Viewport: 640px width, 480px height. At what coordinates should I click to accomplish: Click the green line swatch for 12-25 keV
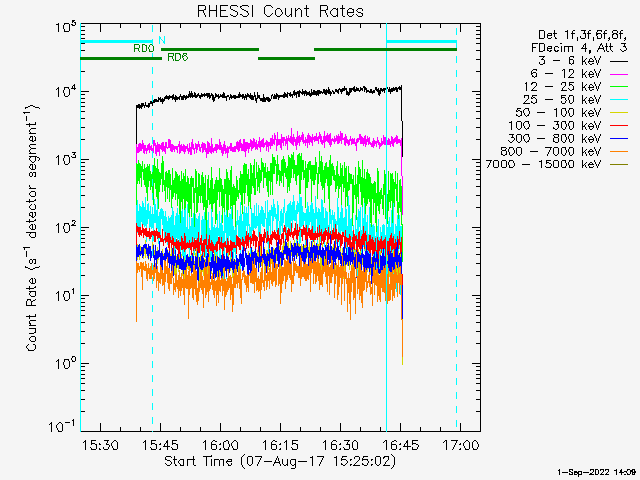tap(619, 87)
